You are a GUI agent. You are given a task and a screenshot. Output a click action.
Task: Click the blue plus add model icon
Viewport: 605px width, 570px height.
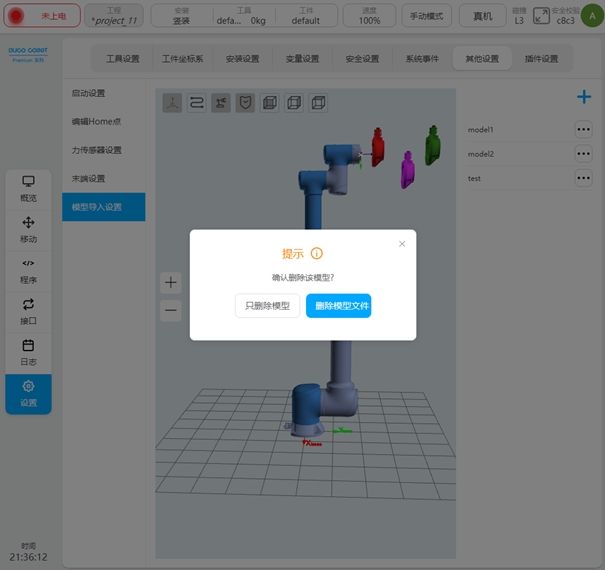[x=584, y=97]
